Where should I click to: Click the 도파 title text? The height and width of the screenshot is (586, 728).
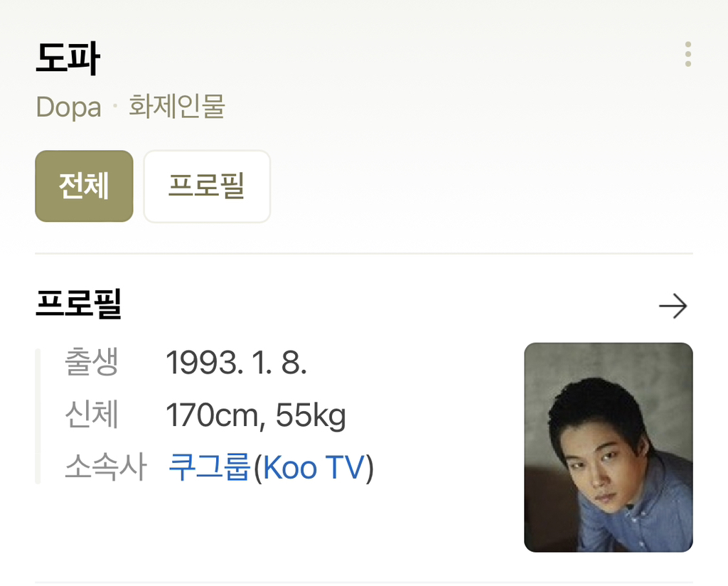(x=68, y=60)
